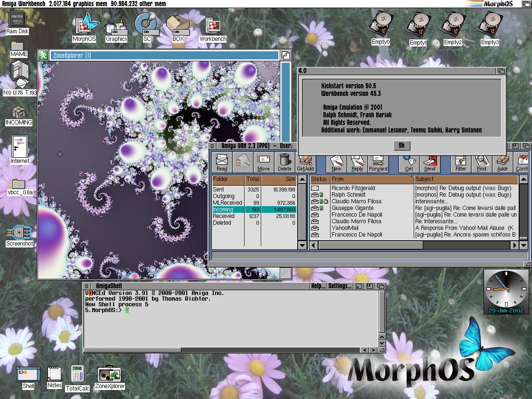Screen dimensions: 532x399
Task: Select the Received folder in folder list
Action: pos(223,216)
